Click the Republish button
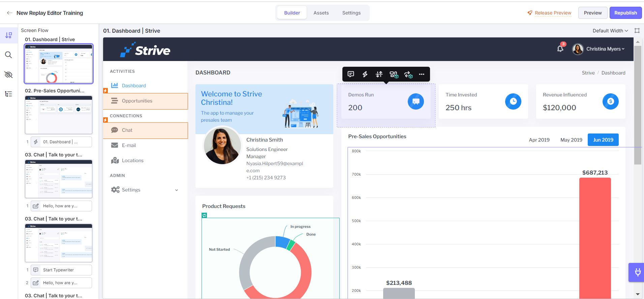 pyautogui.click(x=625, y=13)
